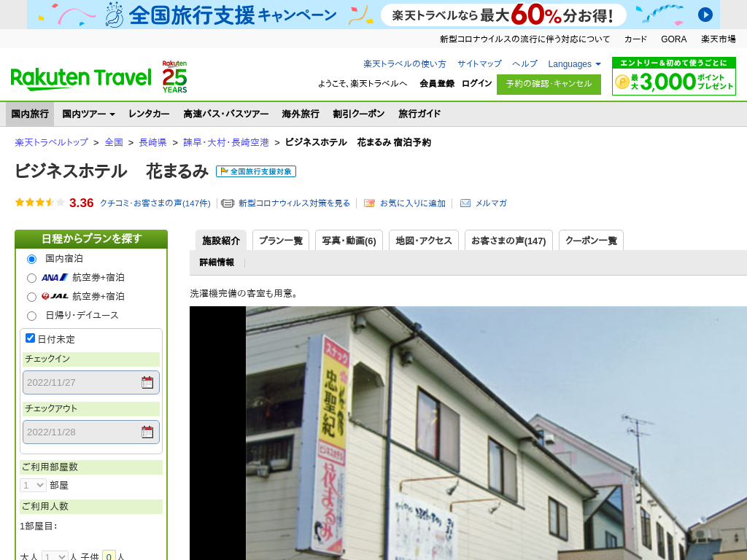Click the children count field

click(109, 556)
